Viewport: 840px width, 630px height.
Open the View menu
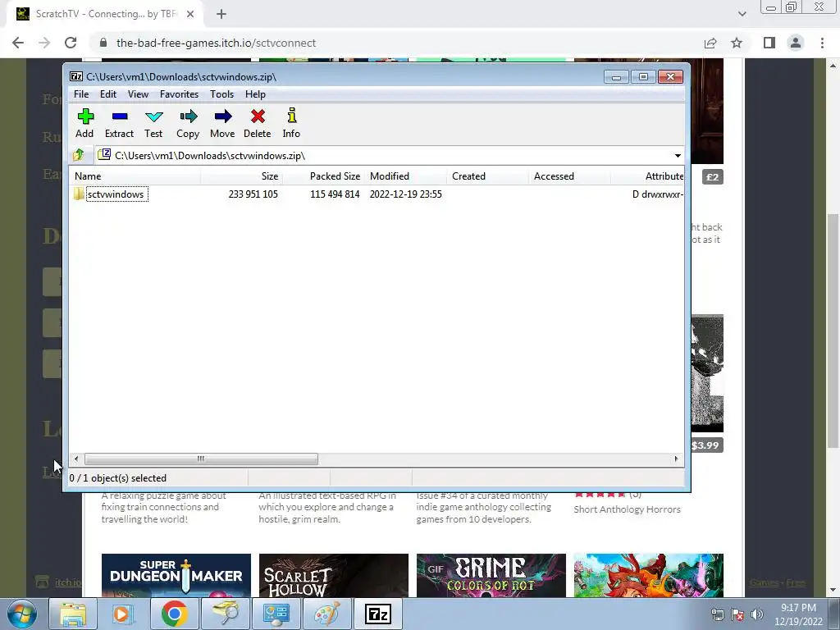(138, 94)
